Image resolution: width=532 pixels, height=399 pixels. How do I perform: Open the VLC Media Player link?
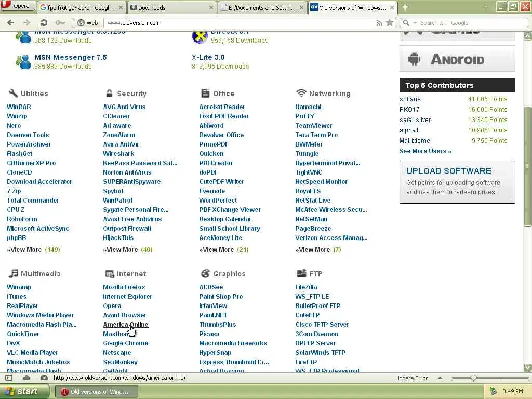(x=32, y=353)
